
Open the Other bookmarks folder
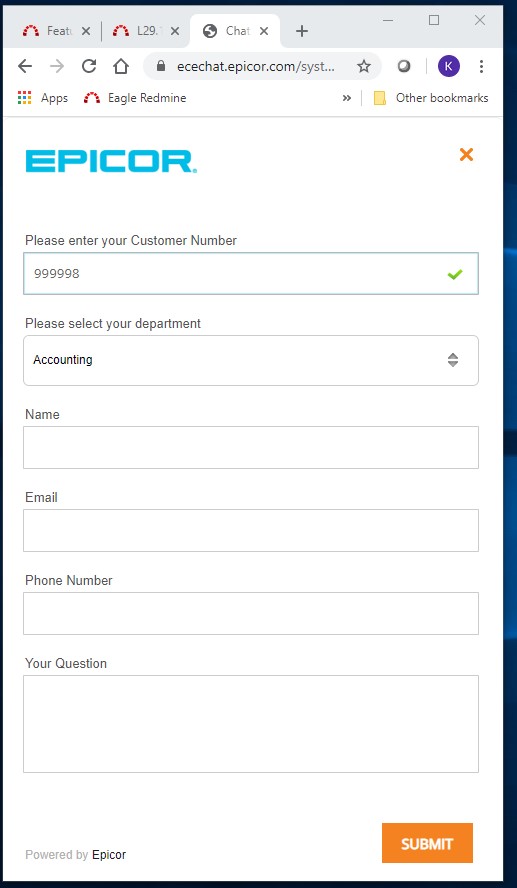[x=431, y=98]
